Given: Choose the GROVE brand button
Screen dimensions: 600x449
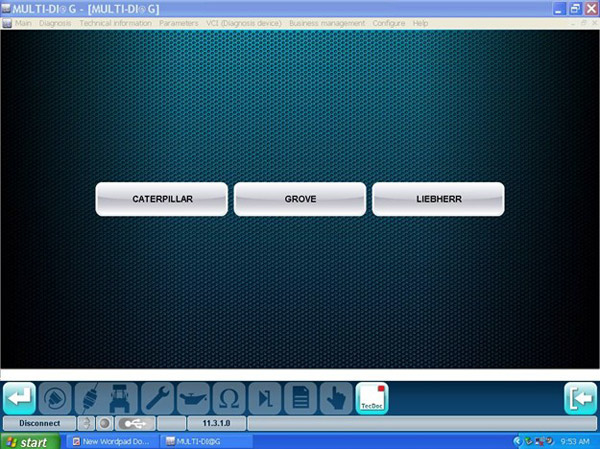Looking at the screenshot, I should (300, 199).
